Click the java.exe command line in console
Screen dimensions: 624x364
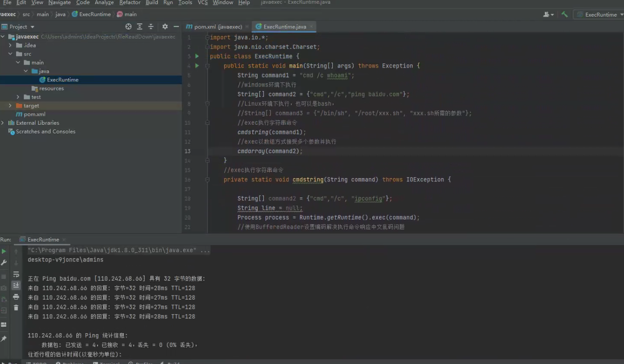(x=119, y=250)
